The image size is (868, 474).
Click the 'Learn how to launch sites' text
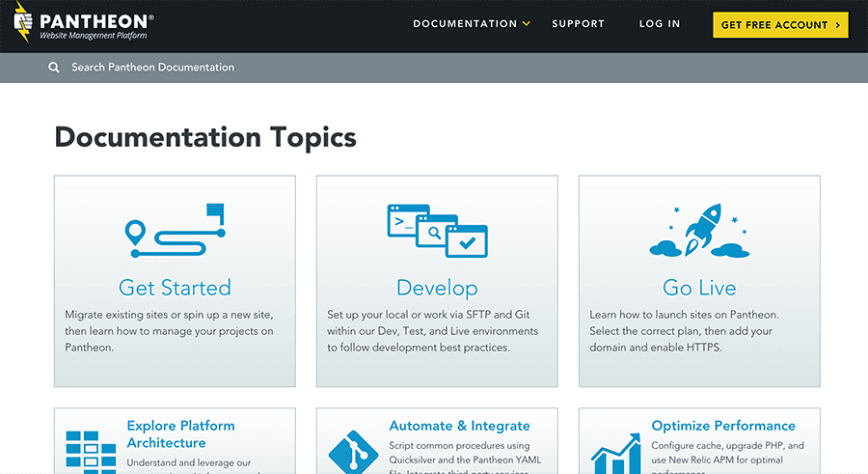[684, 331]
